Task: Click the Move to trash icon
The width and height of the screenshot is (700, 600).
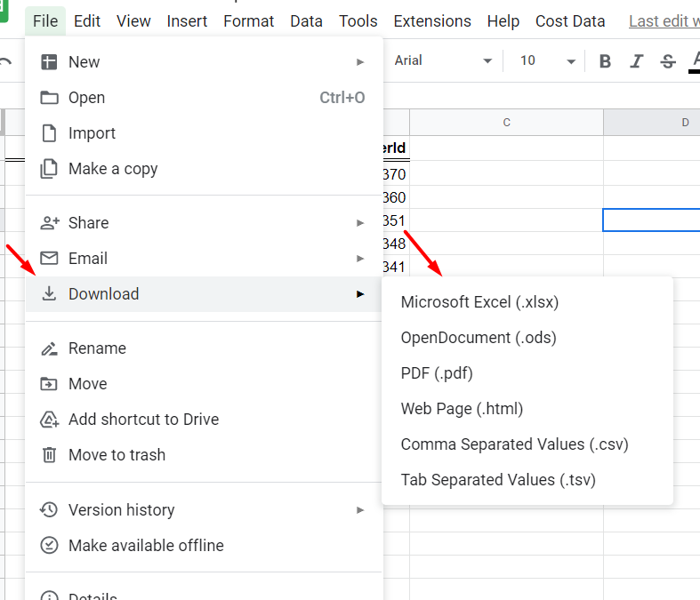Action: [49, 454]
